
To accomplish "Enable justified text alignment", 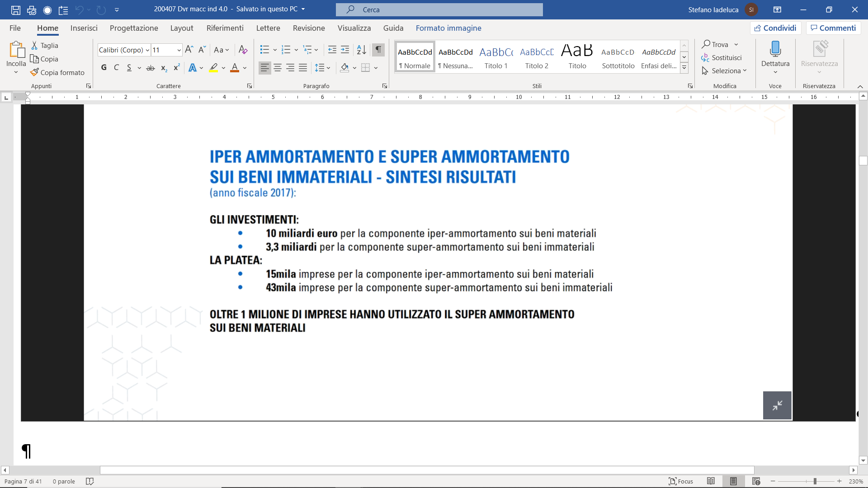I will point(303,68).
